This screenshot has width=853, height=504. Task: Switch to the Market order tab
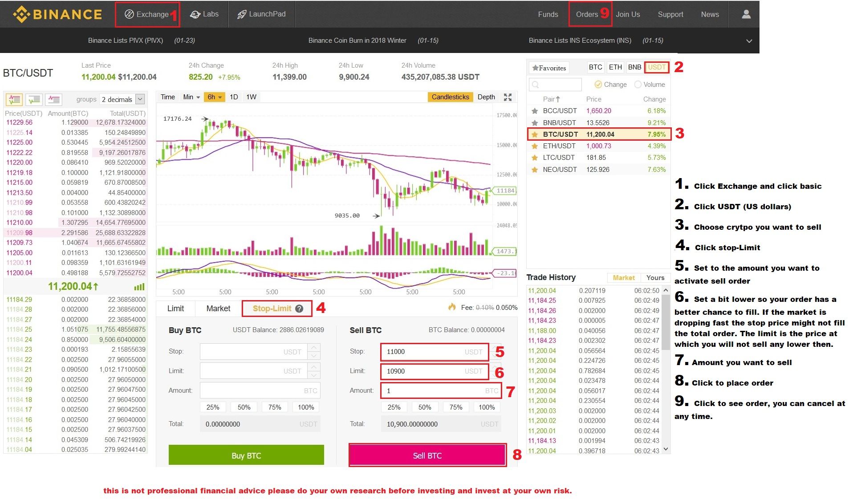217,308
